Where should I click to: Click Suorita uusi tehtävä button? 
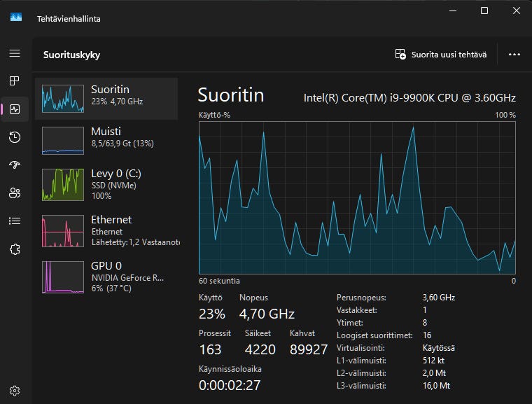pyautogui.click(x=441, y=55)
